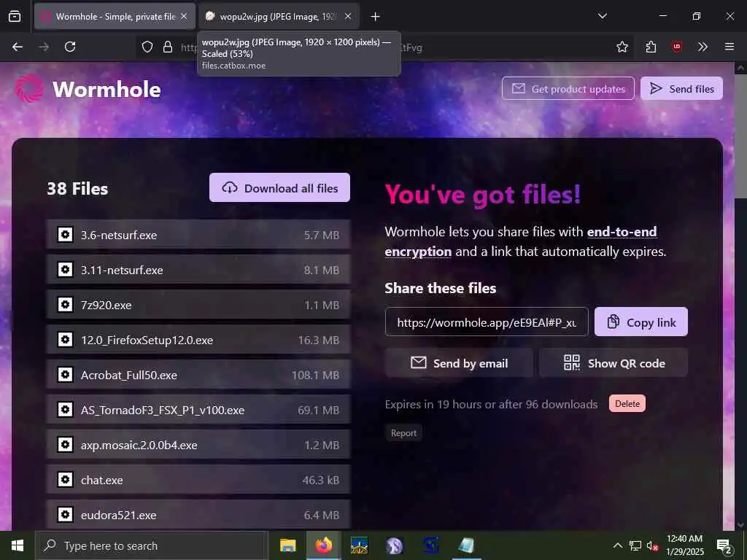The height and width of the screenshot is (560, 747).
Task: Reload the current page
Action: click(70, 47)
